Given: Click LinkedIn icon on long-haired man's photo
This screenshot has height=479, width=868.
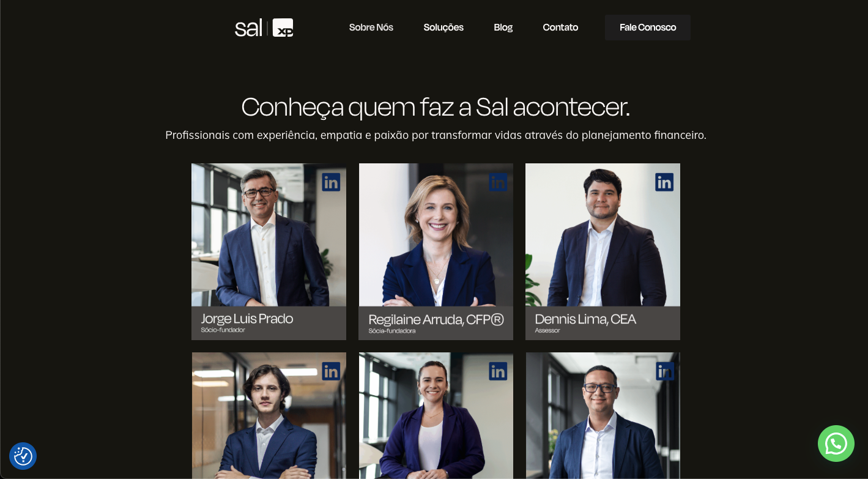Looking at the screenshot, I should tap(331, 371).
